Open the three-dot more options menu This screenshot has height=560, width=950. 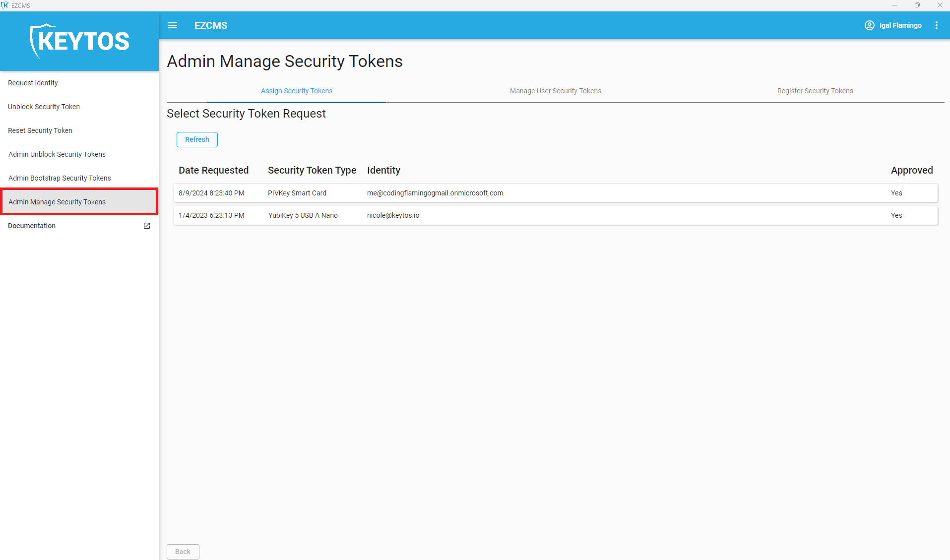point(936,25)
